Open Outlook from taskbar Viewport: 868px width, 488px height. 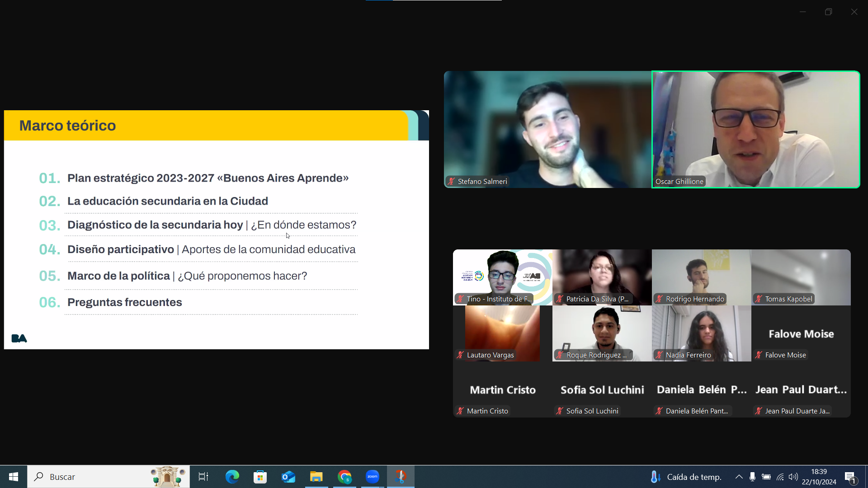[x=288, y=477]
